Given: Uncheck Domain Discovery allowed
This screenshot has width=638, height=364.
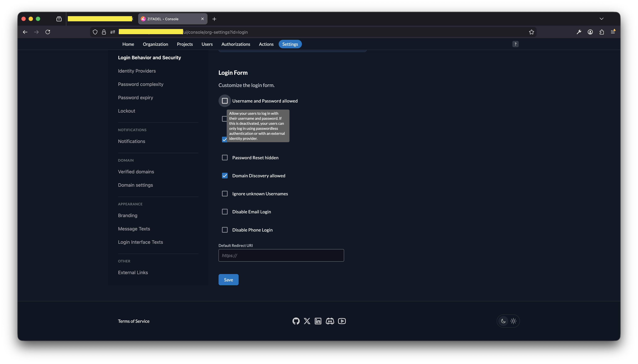Looking at the screenshot, I should [x=225, y=176].
